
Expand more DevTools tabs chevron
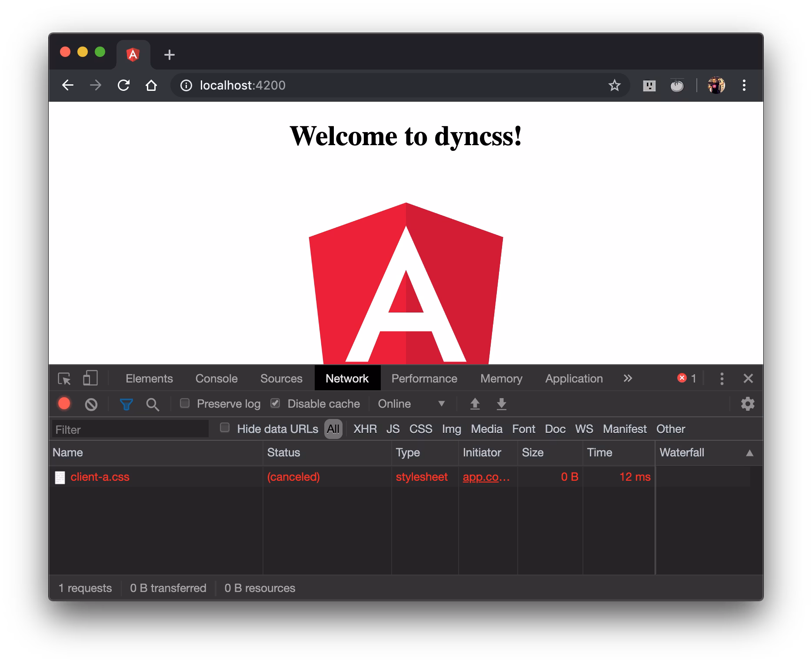tap(627, 378)
